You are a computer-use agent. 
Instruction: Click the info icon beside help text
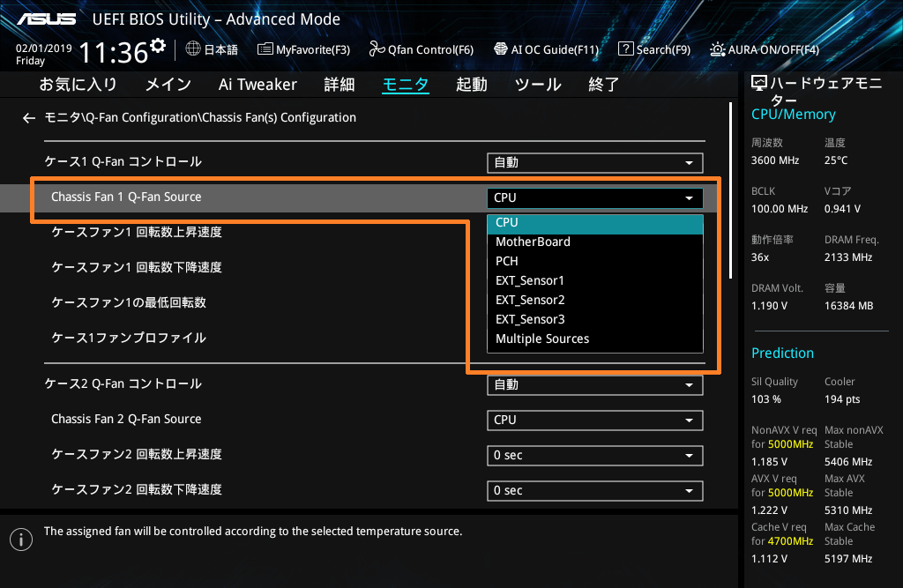tap(21, 540)
